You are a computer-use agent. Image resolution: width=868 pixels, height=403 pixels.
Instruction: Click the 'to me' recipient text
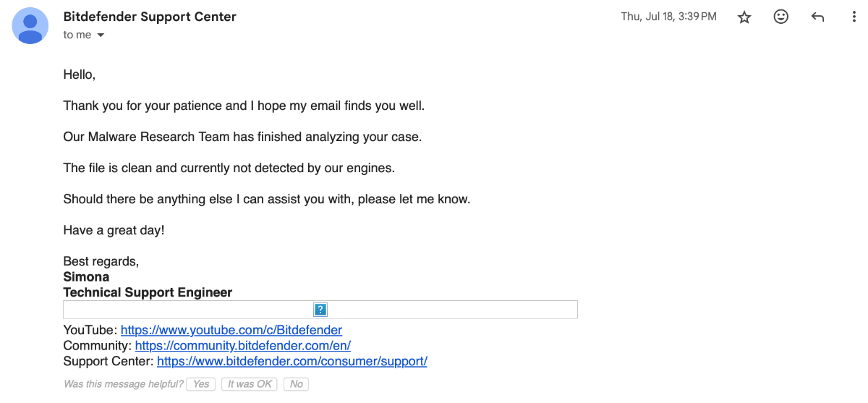click(77, 35)
